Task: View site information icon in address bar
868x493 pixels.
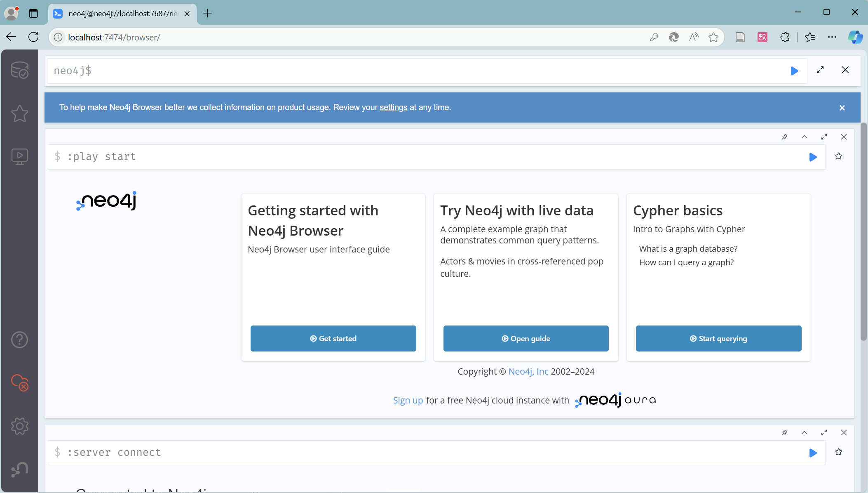Action: coord(58,37)
